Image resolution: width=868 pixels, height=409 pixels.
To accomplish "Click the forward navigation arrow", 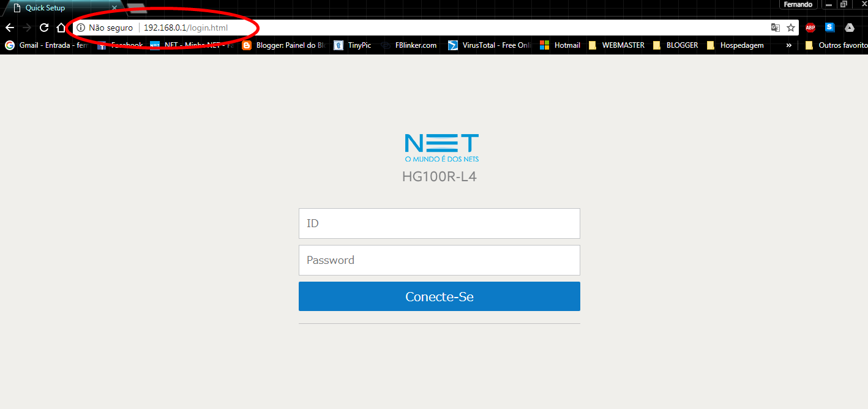I will point(26,28).
